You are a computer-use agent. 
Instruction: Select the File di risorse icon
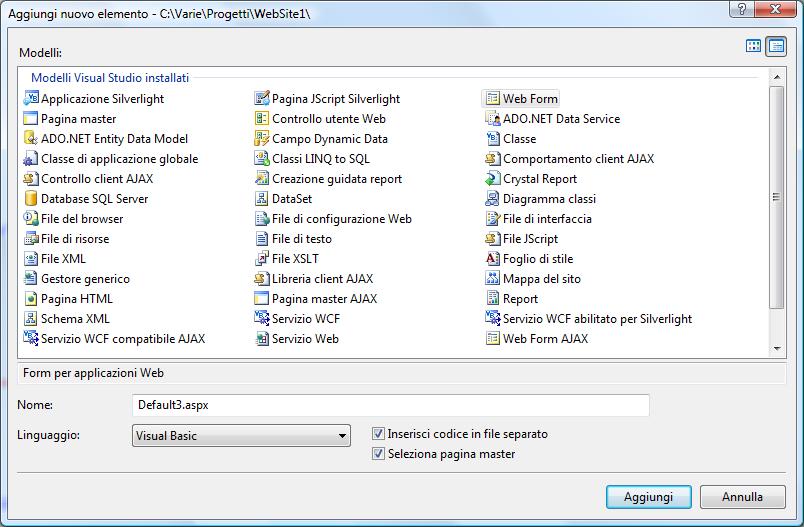pos(31,238)
